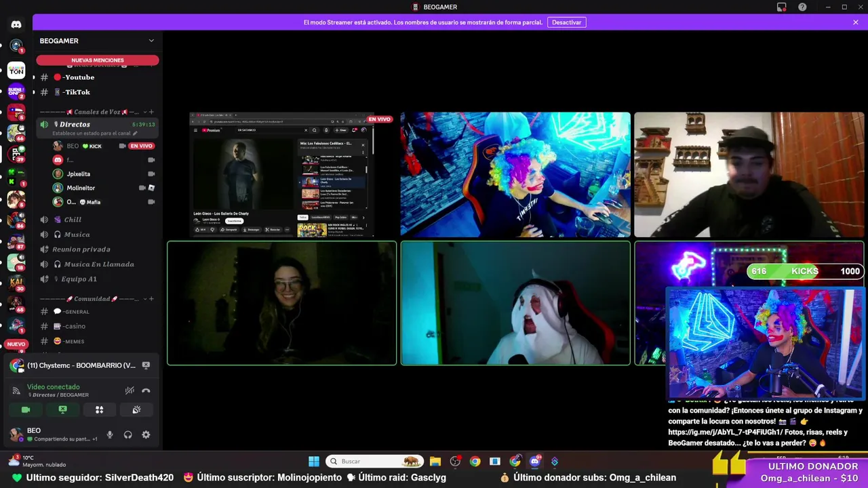The height and width of the screenshot is (488, 868).
Task: Focus the man in cap webcam tile
Action: click(x=749, y=175)
